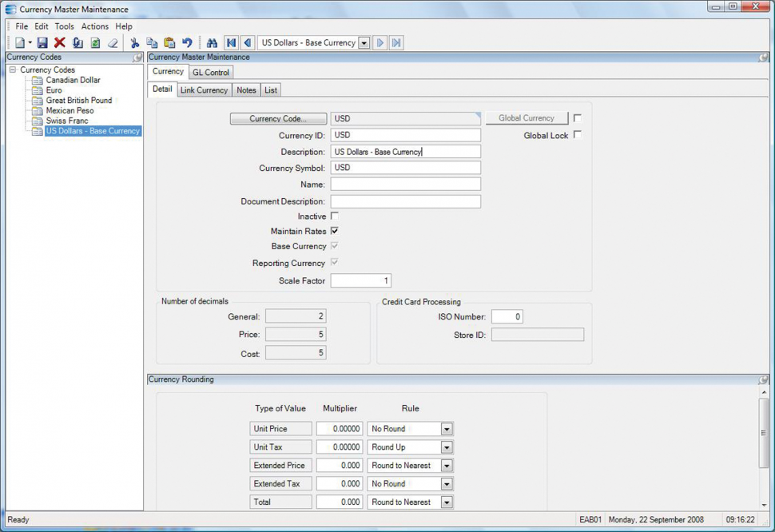Screen dimensions: 775x532
Task: Jump to the first record using the toolbar arrow
Action: (x=231, y=43)
